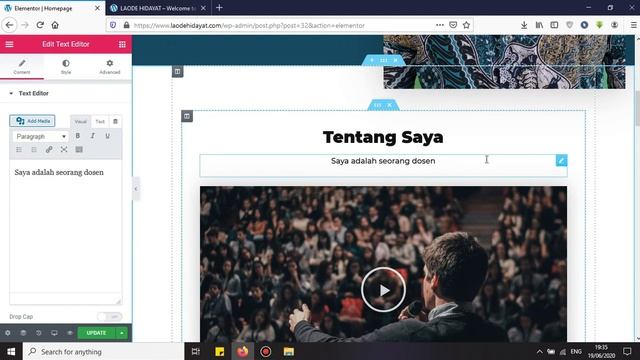Switch to the LAODE HIDAYAT browser tab

(158, 8)
